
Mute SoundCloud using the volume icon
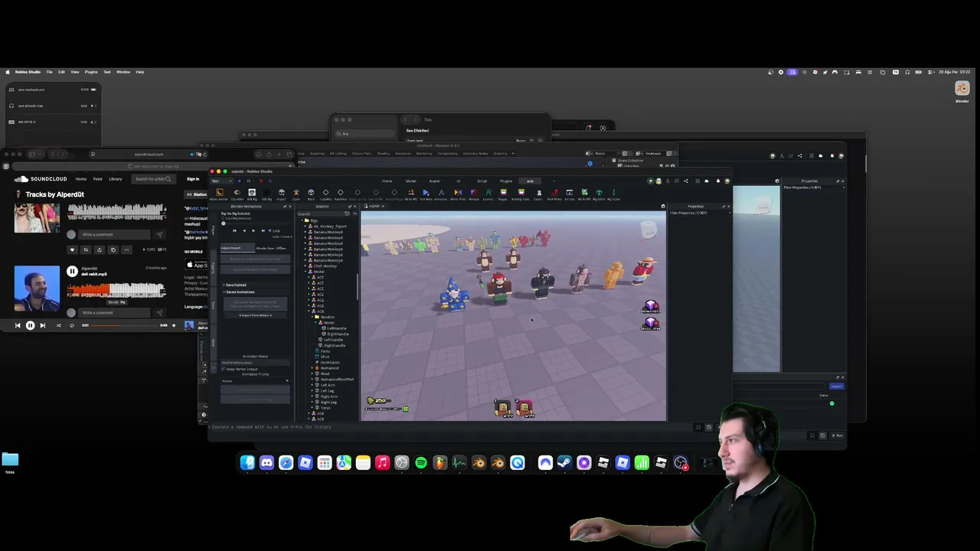(174, 325)
